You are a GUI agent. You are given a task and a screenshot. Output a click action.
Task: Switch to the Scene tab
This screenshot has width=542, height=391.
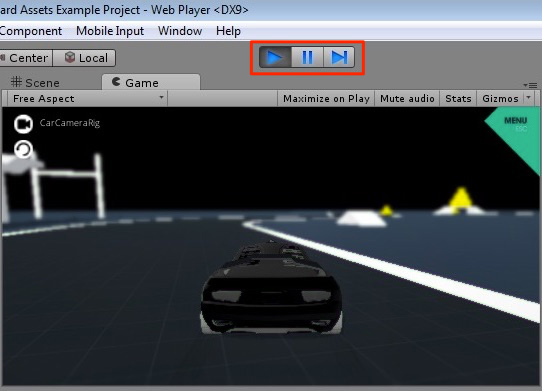pos(35,83)
